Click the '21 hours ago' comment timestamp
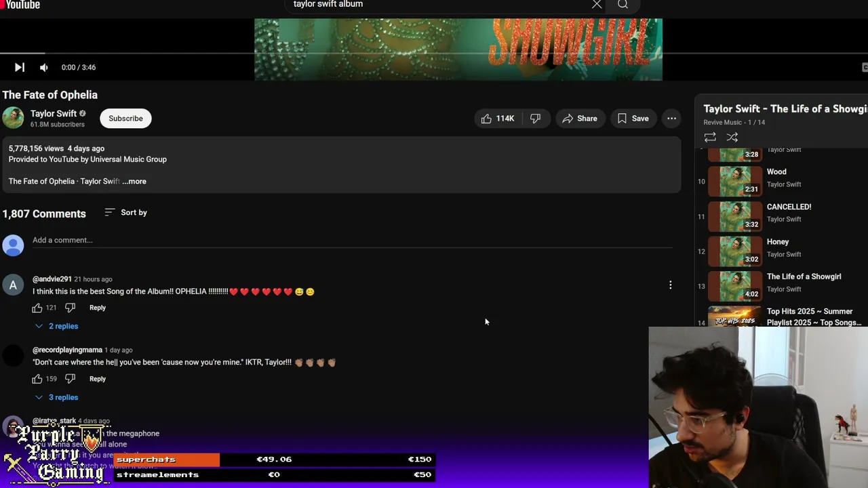This screenshot has width=868, height=488. click(93, 279)
